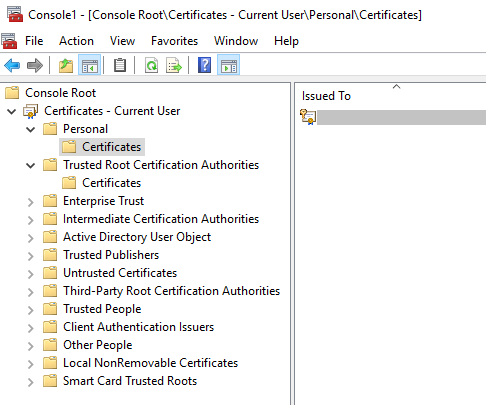Expand the Trusted Publishers node
The height and width of the screenshot is (405, 486).
tap(31, 256)
